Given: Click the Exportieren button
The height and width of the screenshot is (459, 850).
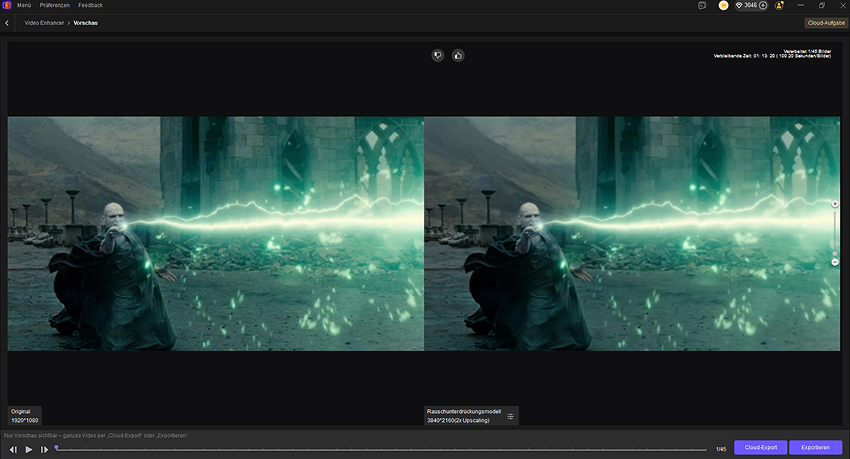Looking at the screenshot, I should pos(815,448).
